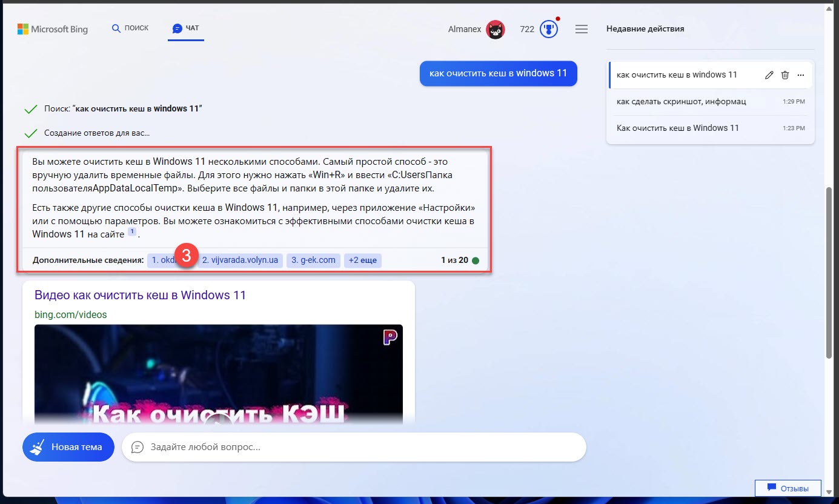Image resolution: width=839 pixels, height=504 pixels.
Task: Click the Недавние действия heading
Action: [645, 29]
